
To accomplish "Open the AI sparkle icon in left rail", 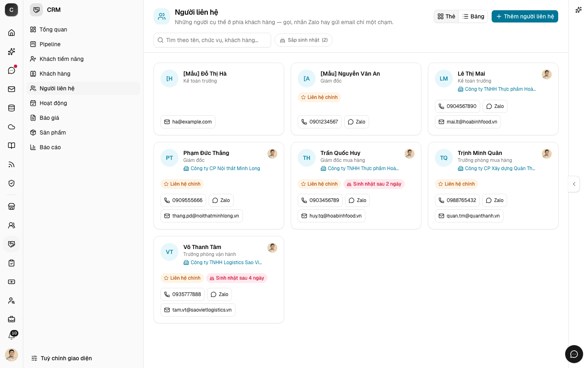I will pos(11,52).
